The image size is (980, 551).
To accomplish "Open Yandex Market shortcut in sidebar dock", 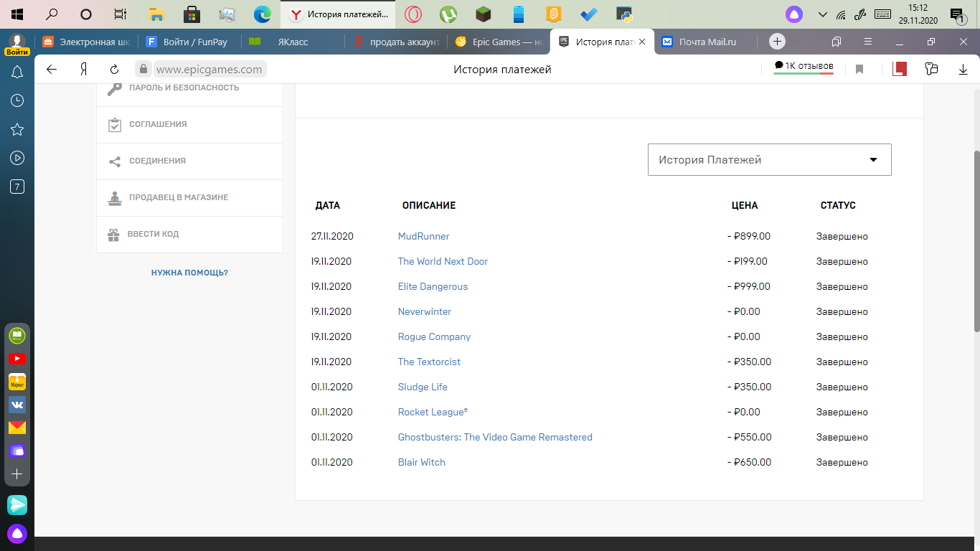I will [17, 381].
